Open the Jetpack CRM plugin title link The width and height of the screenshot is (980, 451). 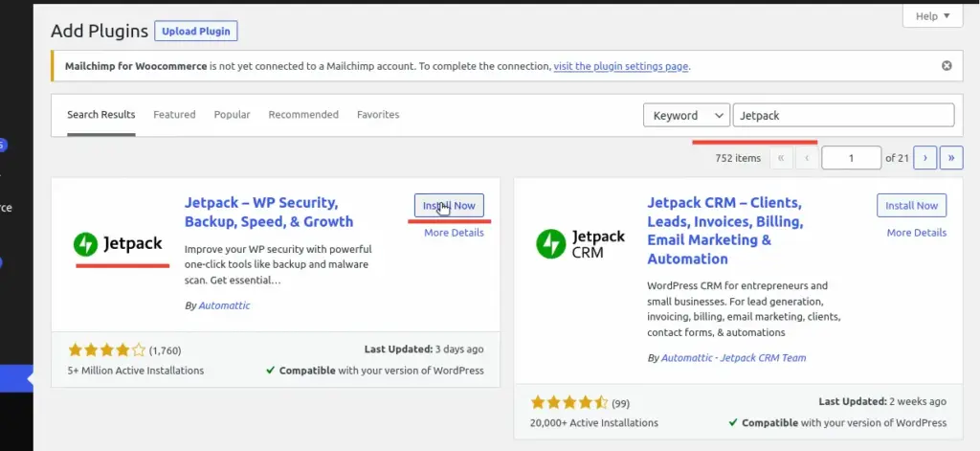[x=725, y=231]
